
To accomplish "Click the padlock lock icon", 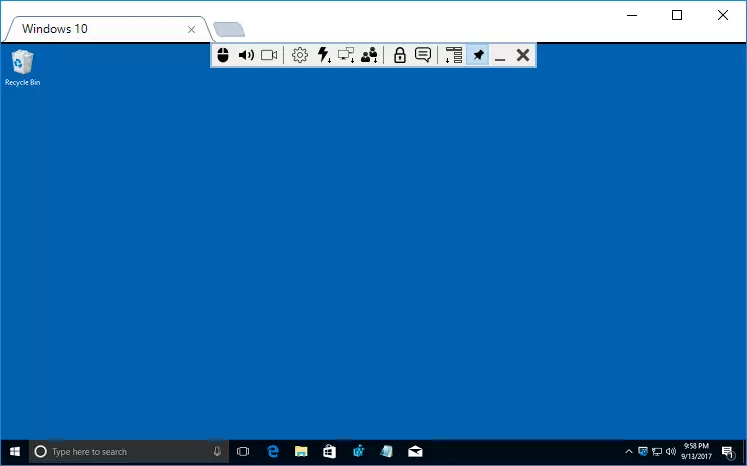I will click(400, 56).
